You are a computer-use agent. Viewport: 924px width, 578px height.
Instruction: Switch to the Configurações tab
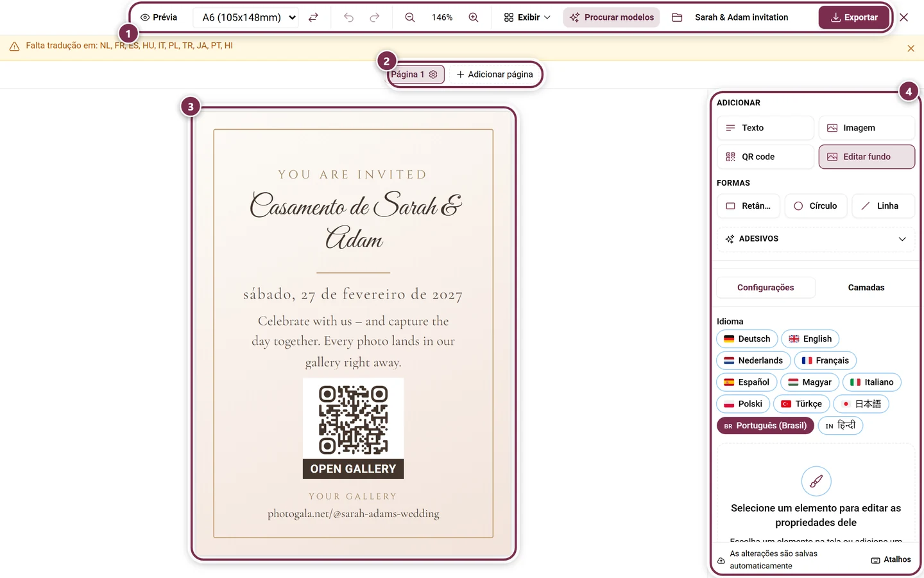(766, 288)
